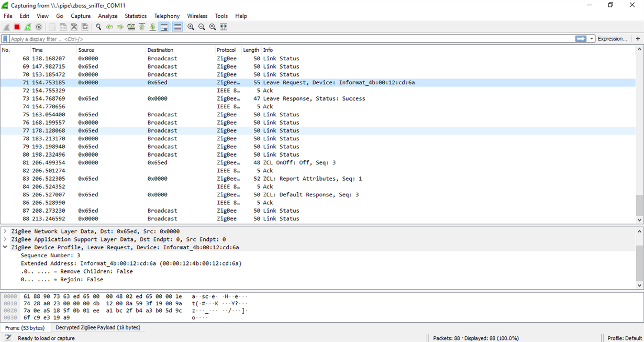The width and height of the screenshot is (644, 342).
Task: Reset text to normal size
Action: [x=213, y=27]
